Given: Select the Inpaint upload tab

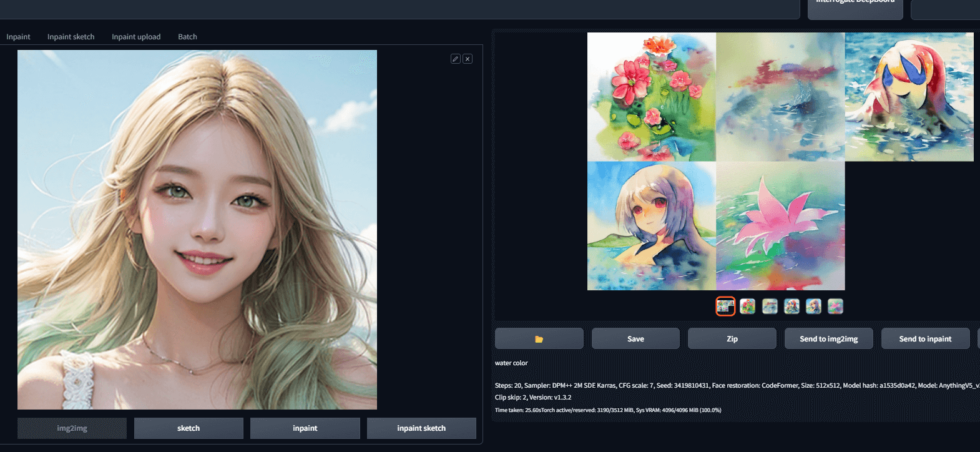Looking at the screenshot, I should tap(136, 37).
